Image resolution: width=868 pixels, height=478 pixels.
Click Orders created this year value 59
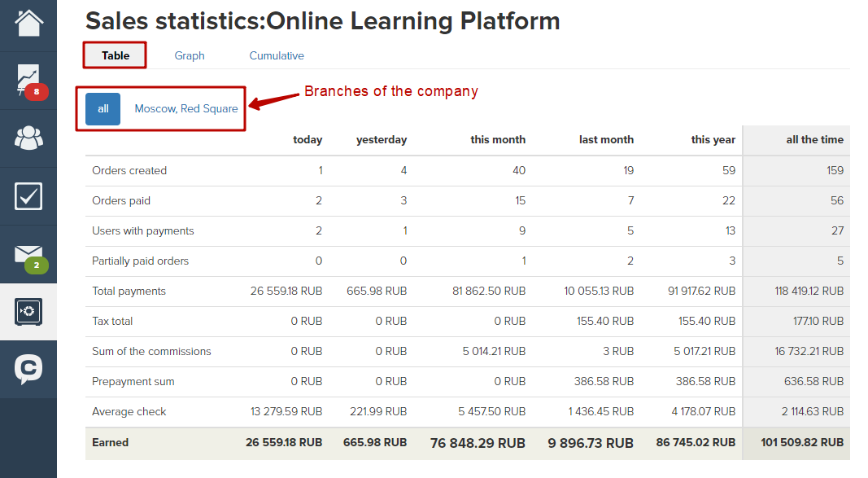click(729, 170)
